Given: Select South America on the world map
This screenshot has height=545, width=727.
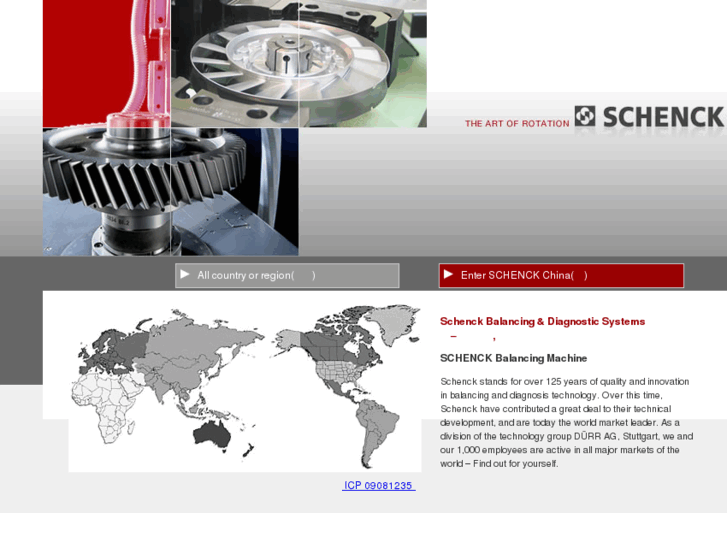Looking at the screenshot, I should coord(376,429).
